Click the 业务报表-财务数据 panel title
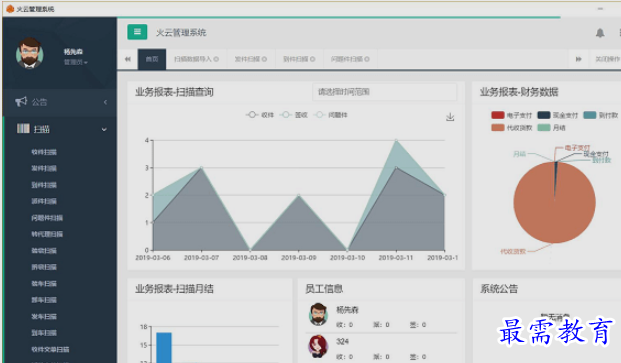Image resolution: width=621 pixels, height=363 pixels. [519, 92]
